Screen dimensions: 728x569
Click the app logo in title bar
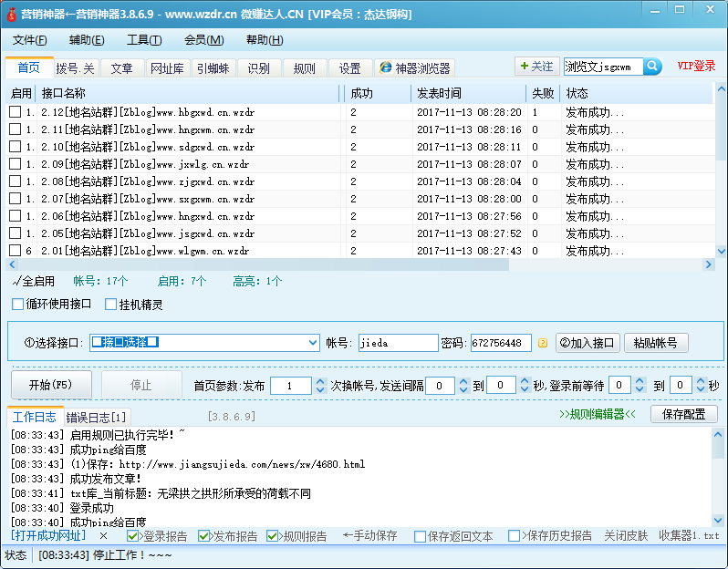tap(12, 15)
